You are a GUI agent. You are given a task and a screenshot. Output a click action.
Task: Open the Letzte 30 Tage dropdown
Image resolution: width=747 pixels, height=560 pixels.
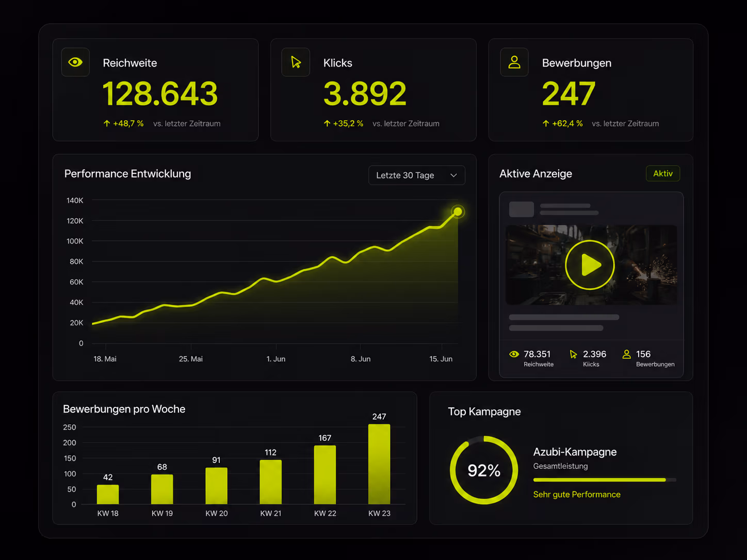pos(417,175)
